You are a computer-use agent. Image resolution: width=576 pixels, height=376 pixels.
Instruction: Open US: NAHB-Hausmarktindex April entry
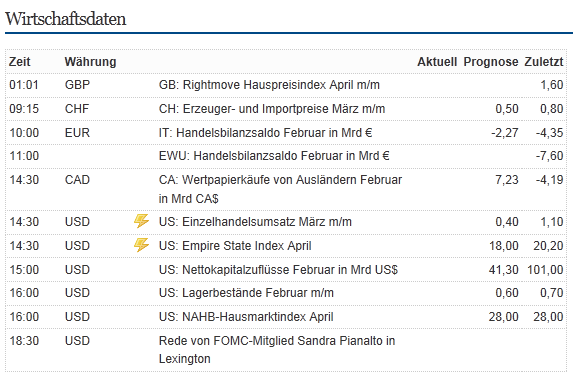pos(246,317)
